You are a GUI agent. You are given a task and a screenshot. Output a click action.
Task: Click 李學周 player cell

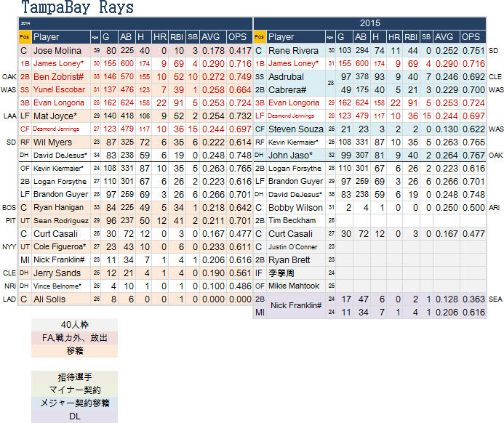(296, 273)
